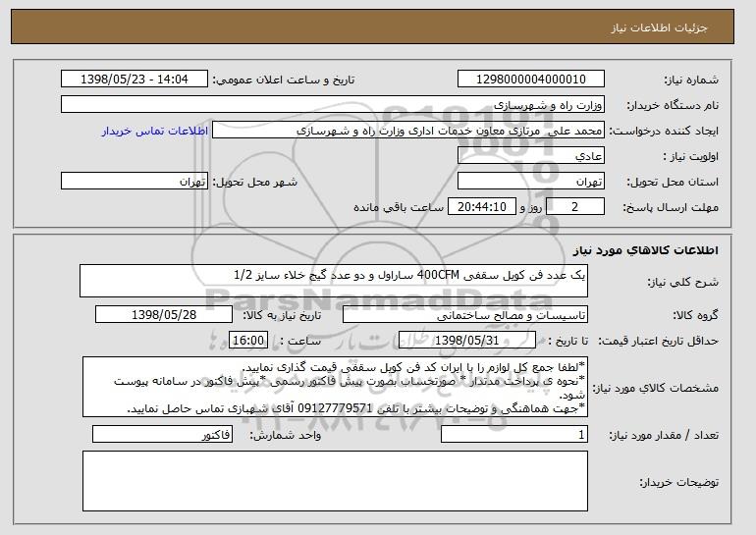
Task: Click the delivery city field تهران
Action: coord(135,182)
